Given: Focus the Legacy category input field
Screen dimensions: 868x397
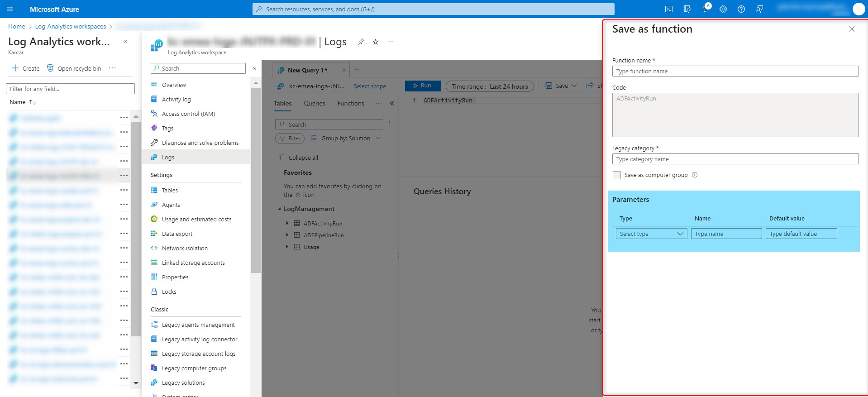Looking at the screenshot, I should click(x=735, y=159).
